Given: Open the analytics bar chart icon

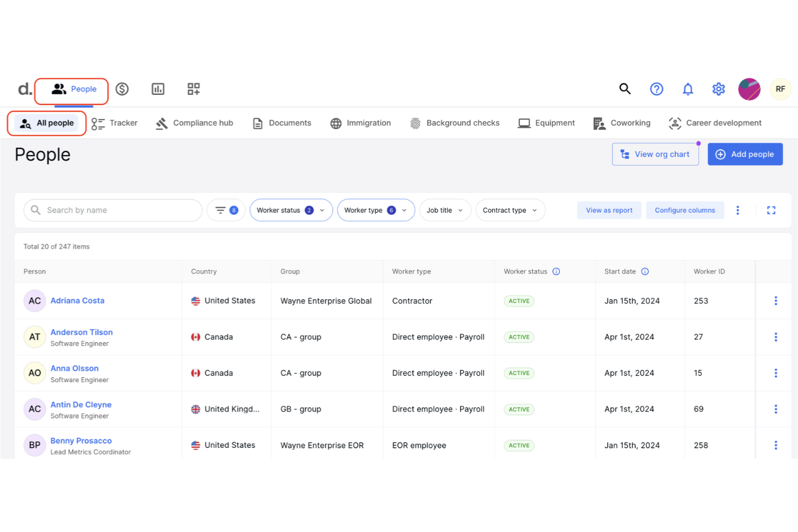Looking at the screenshot, I should tap(157, 89).
